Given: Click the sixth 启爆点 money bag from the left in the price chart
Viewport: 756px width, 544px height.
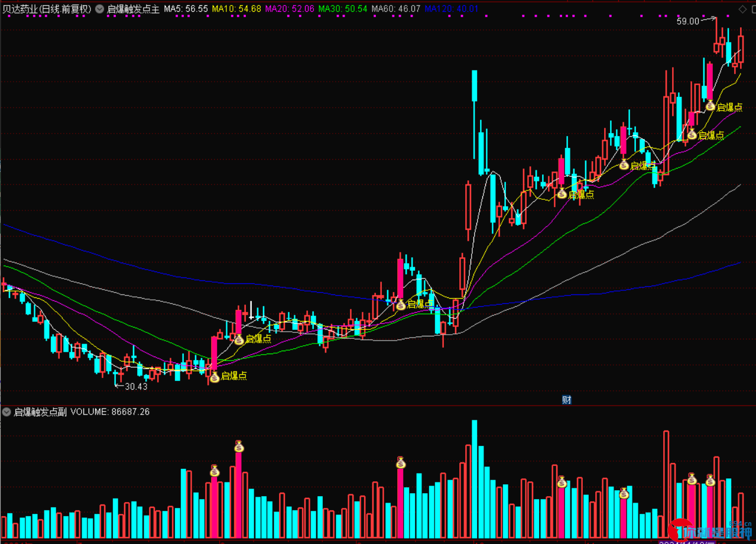Looking at the screenshot, I should [692, 134].
